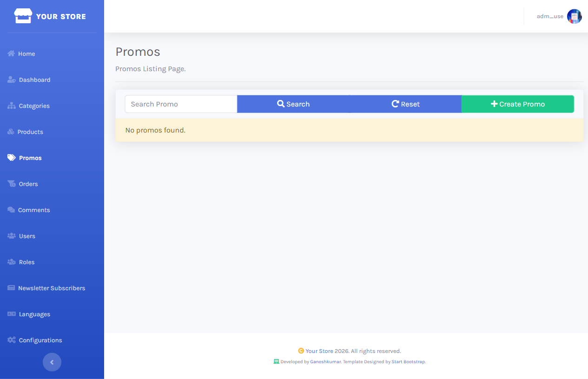Open Start Bootstrap link

408,361
